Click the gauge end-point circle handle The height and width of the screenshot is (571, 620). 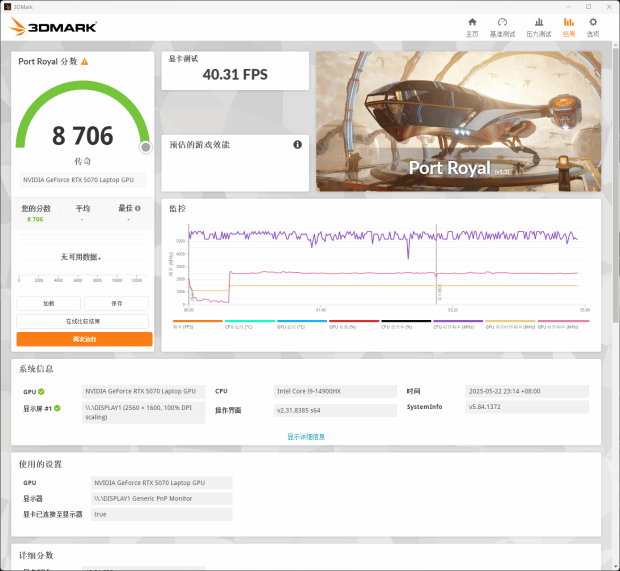146,147
